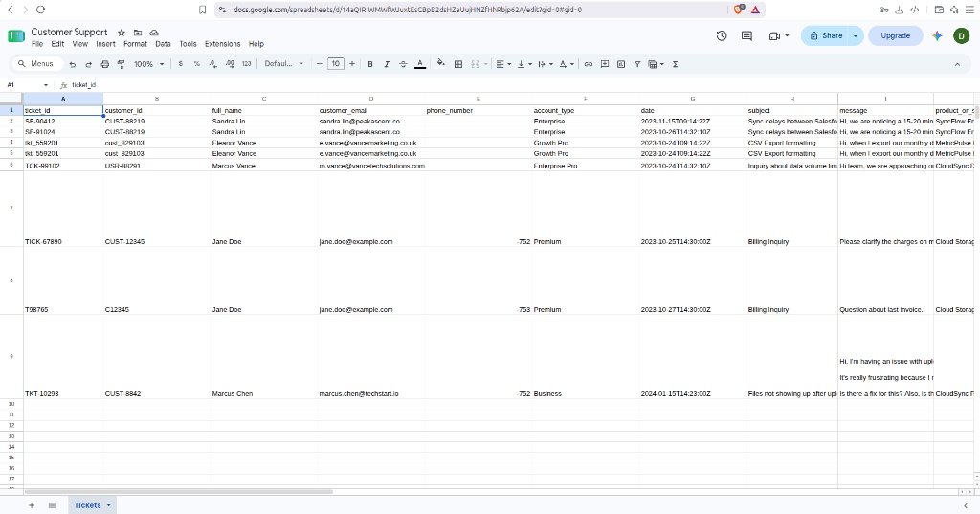Format as percent
This screenshot has height=514, width=980.
coord(197,64)
